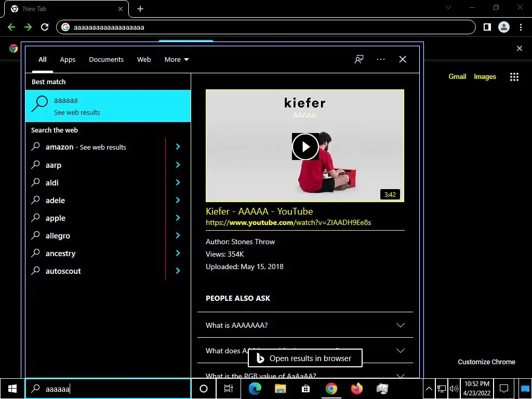This screenshot has height=399, width=532.
Task: Open the youtube.com watch URL
Action: [x=288, y=222]
